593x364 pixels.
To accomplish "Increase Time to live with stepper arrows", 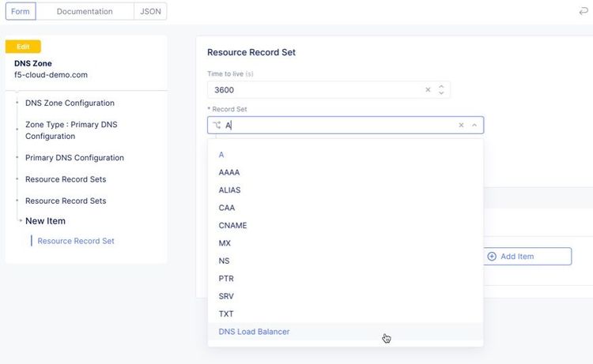I will point(441,86).
